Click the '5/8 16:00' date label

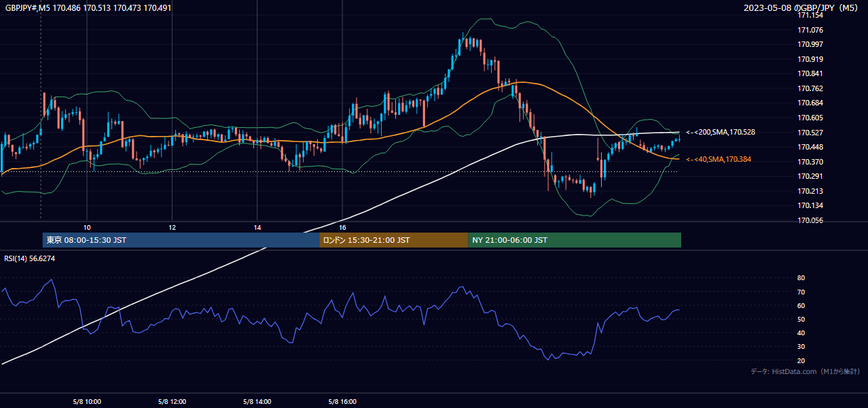pyautogui.click(x=342, y=401)
